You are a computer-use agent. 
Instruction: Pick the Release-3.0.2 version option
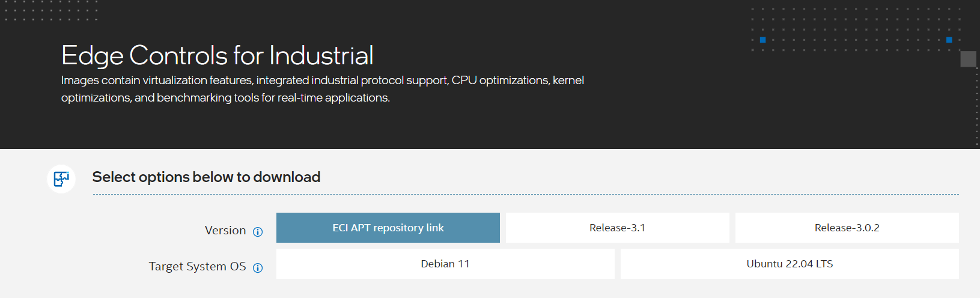847,228
